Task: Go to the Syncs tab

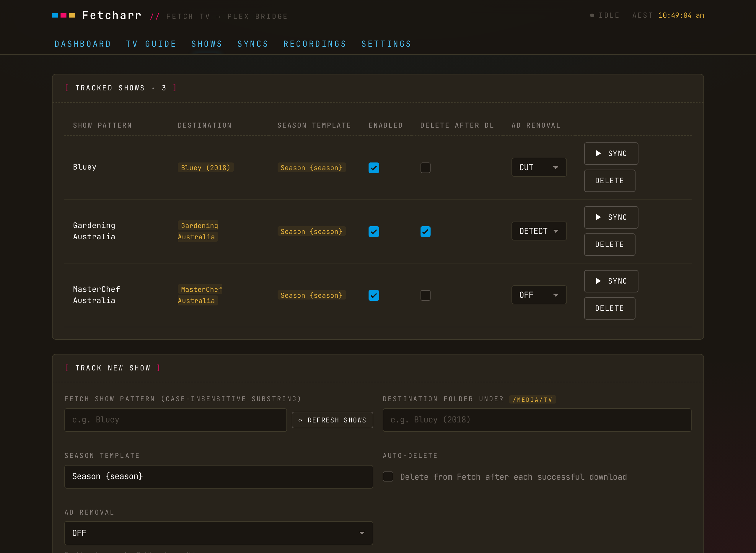Action: 253,44
